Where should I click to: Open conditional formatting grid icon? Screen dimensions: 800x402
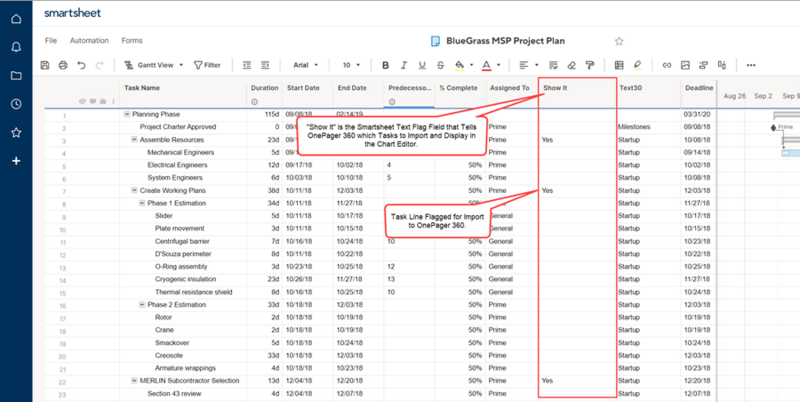(619, 65)
